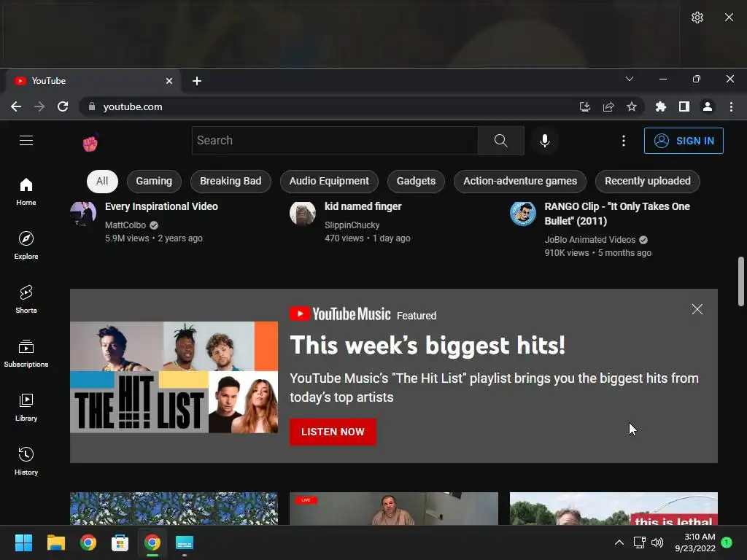The image size is (747, 560).
Task: Bookmark this page with star icon
Action: [632, 106]
